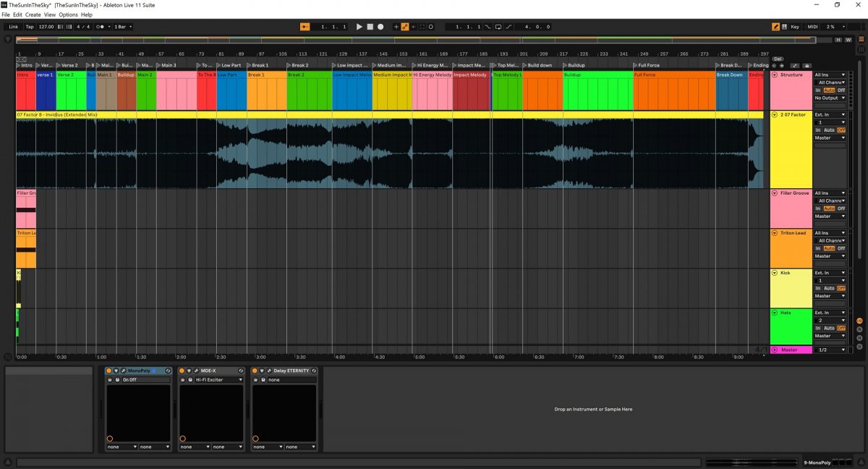Open the 2 07 Factor Ext. In dropdown
The height and width of the screenshot is (469, 868).
pos(830,114)
